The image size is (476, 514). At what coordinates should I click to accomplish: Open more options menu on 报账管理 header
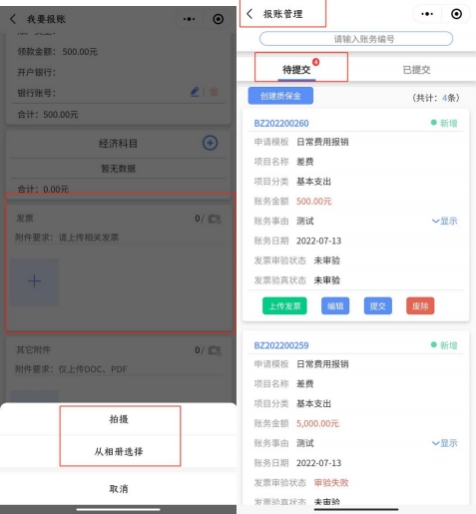(427, 14)
